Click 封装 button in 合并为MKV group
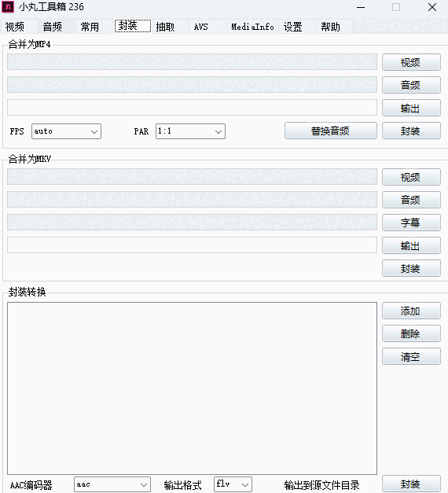Screen dimensions: 448x493 [411, 268]
